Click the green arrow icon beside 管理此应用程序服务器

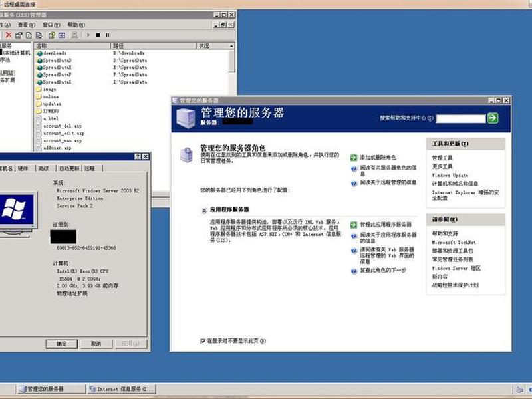click(x=354, y=225)
